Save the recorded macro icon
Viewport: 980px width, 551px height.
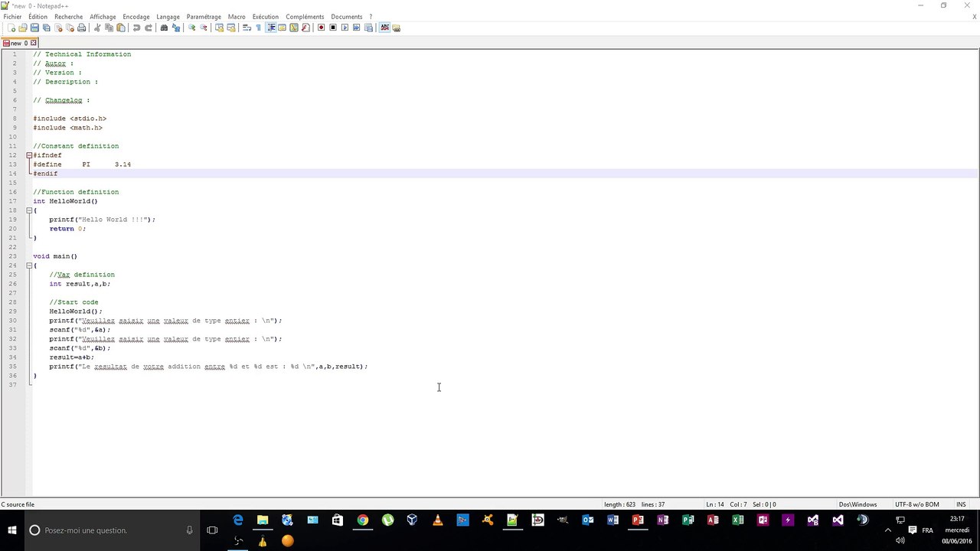[x=368, y=28]
